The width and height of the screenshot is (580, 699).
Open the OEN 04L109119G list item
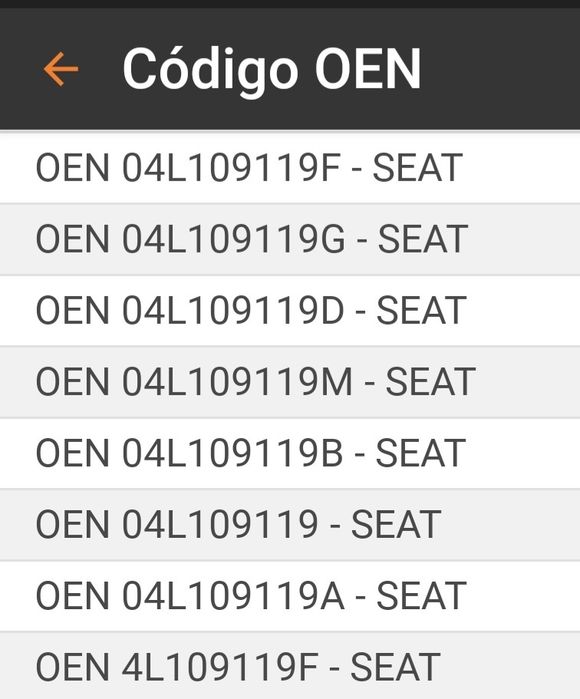[x=290, y=239]
